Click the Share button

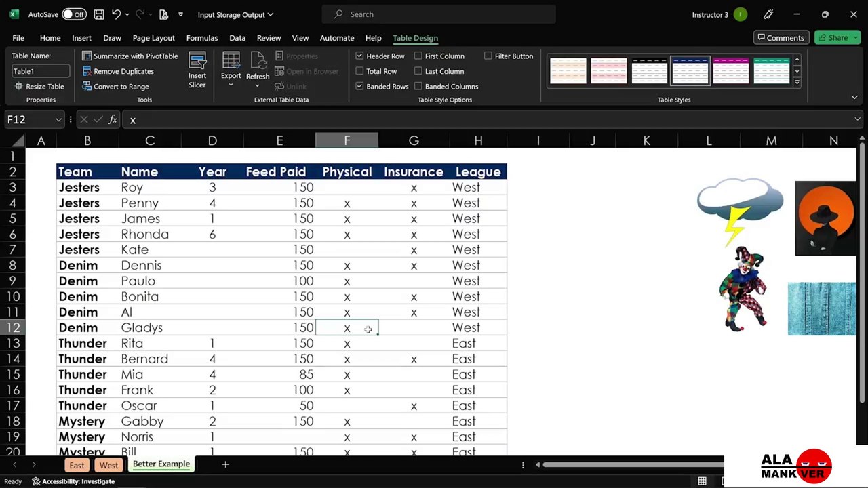(837, 38)
